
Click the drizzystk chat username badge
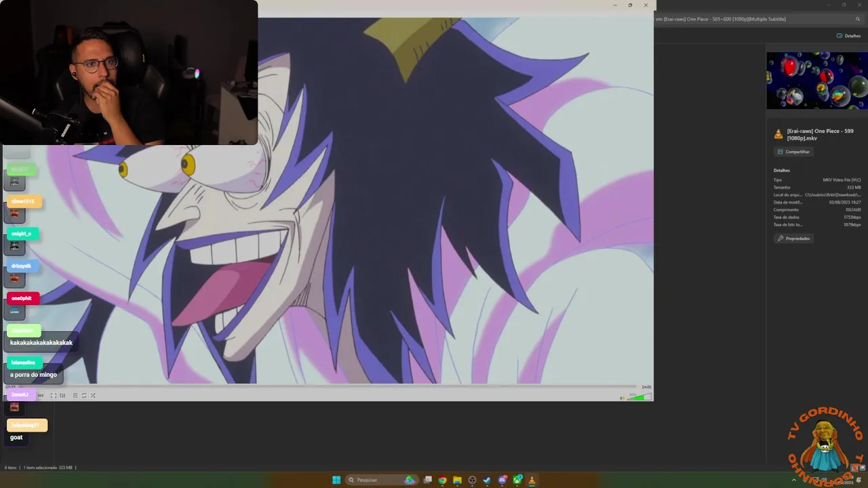click(x=22, y=266)
